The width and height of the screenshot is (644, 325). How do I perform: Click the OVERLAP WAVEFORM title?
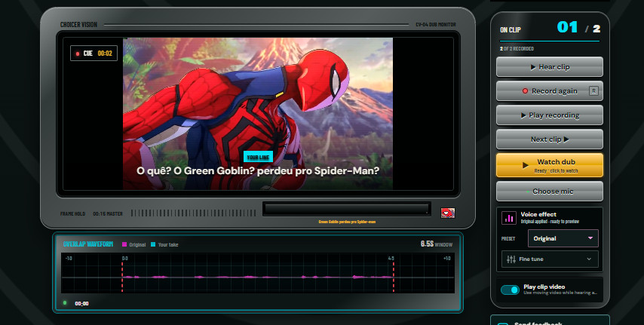tap(88, 244)
